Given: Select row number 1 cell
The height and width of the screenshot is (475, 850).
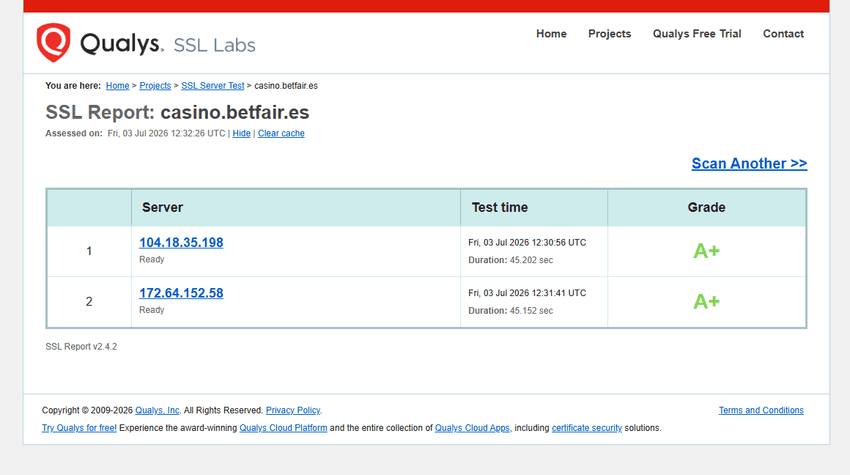Looking at the screenshot, I should point(89,251).
